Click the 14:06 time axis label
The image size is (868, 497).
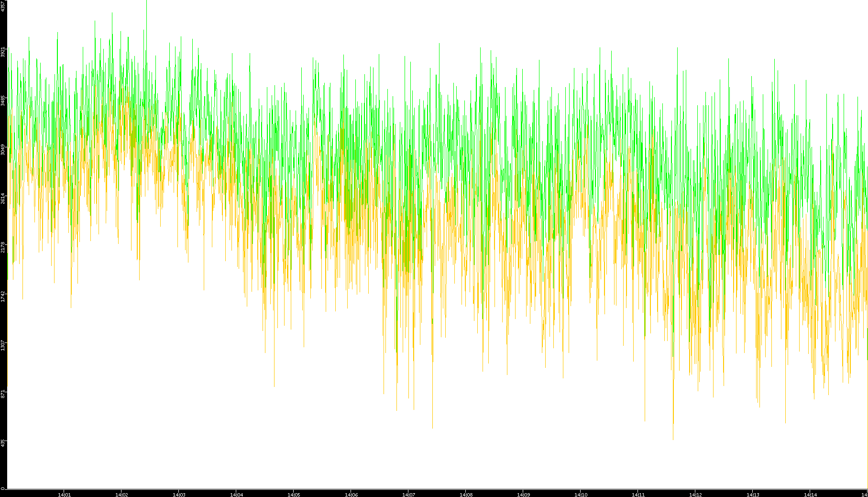click(x=351, y=495)
